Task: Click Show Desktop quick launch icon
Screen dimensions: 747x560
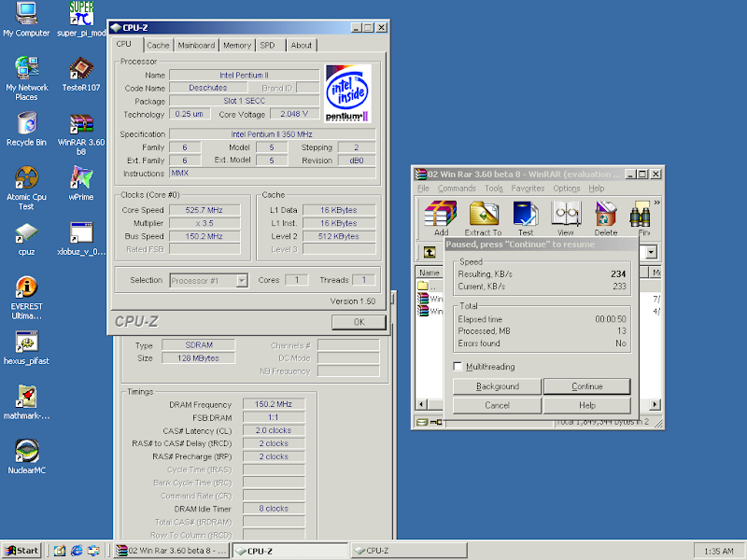Action: coord(60,551)
